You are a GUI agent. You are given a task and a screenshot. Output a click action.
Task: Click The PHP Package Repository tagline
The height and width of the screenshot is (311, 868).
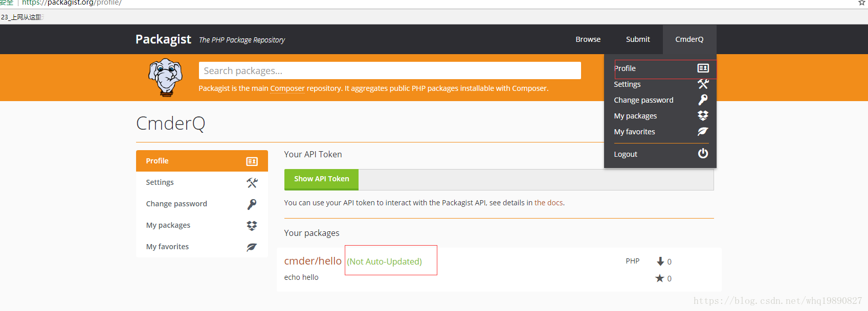(242, 40)
